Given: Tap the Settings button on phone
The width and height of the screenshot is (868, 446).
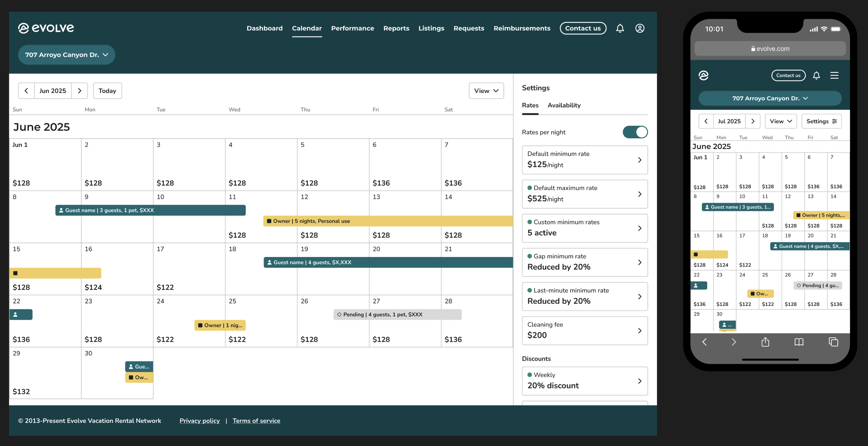Looking at the screenshot, I should [x=821, y=121].
